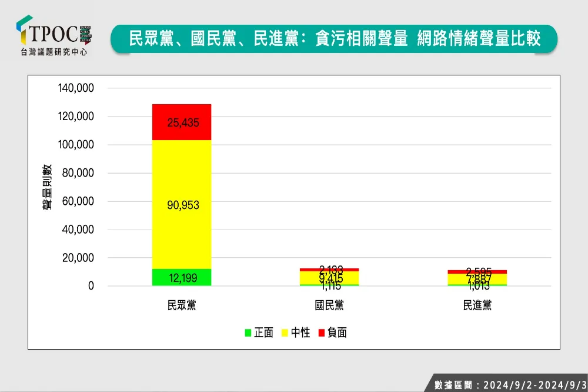Select the 民眾黨 axis label
This screenshot has width=588, height=392.
[182, 305]
